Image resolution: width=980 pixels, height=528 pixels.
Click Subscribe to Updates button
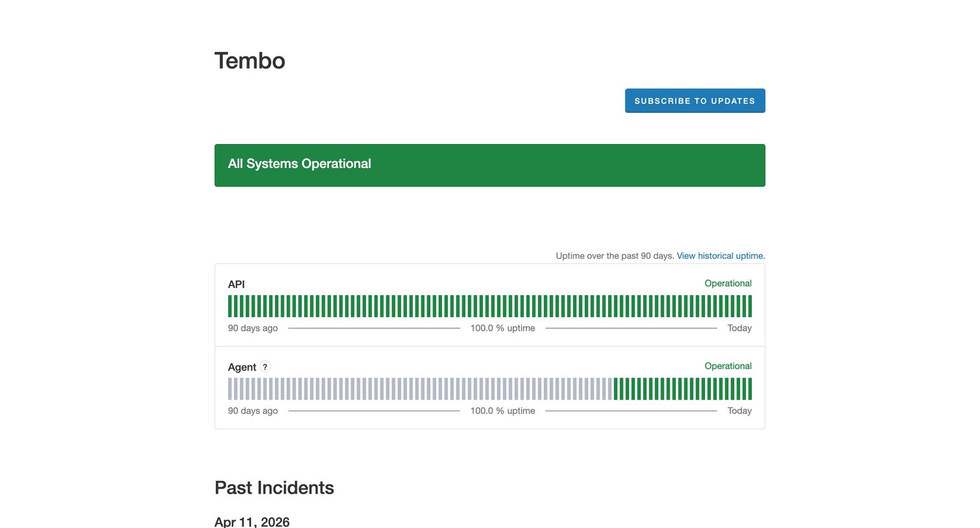pyautogui.click(x=695, y=101)
